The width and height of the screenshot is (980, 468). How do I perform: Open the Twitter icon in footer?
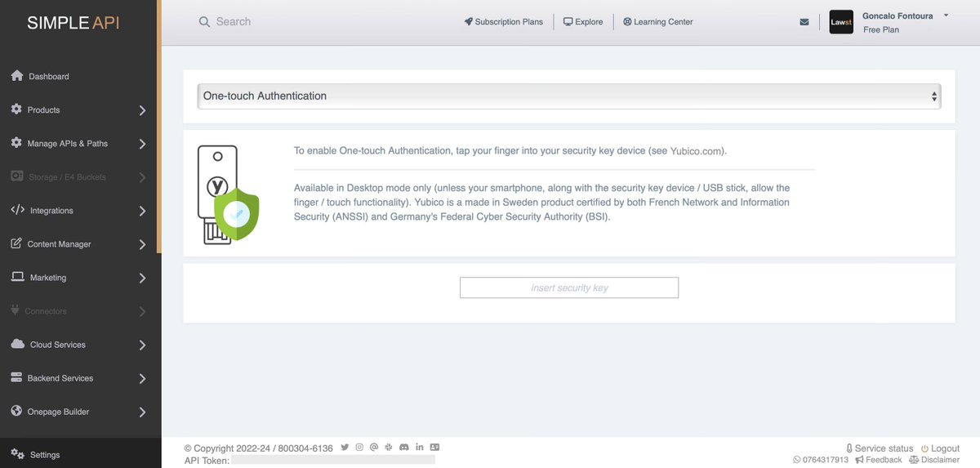(x=345, y=447)
